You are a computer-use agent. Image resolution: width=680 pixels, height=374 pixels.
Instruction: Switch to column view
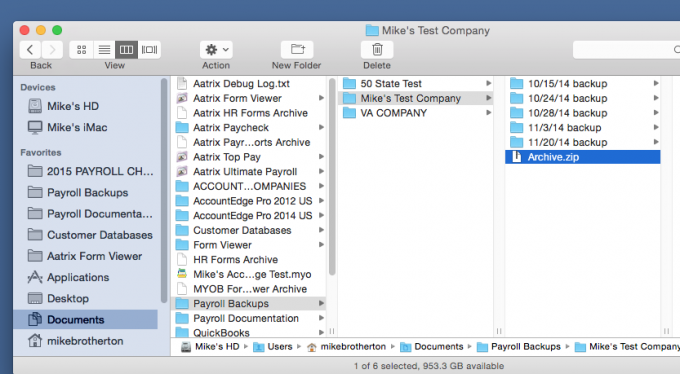126,50
